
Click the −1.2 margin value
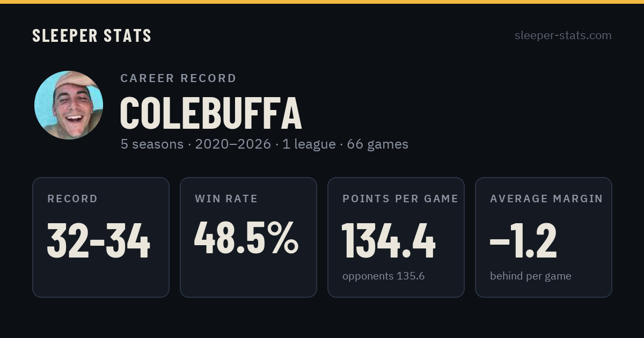(x=523, y=241)
